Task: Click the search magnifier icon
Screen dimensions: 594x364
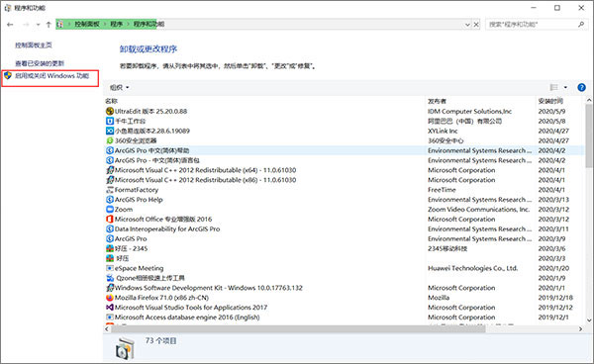Action: tap(581, 24)
